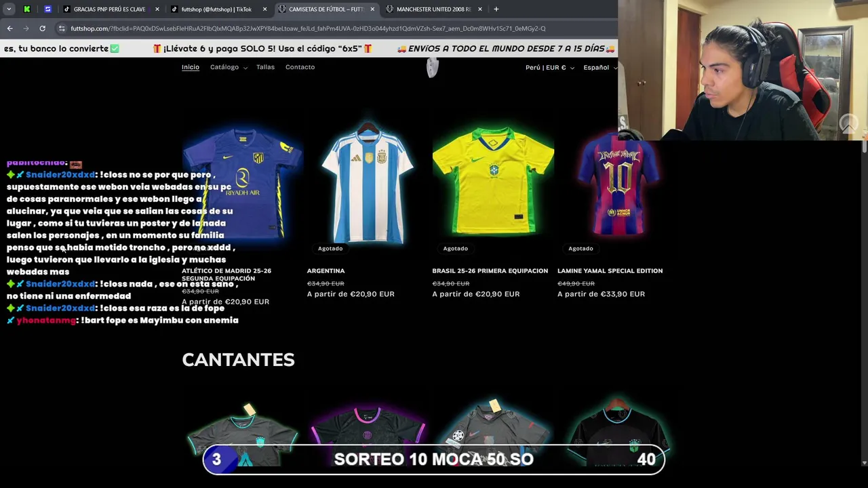Close the futtshop TikTok tab
This screenshot has width=868, height=488.
coord(264,9)
